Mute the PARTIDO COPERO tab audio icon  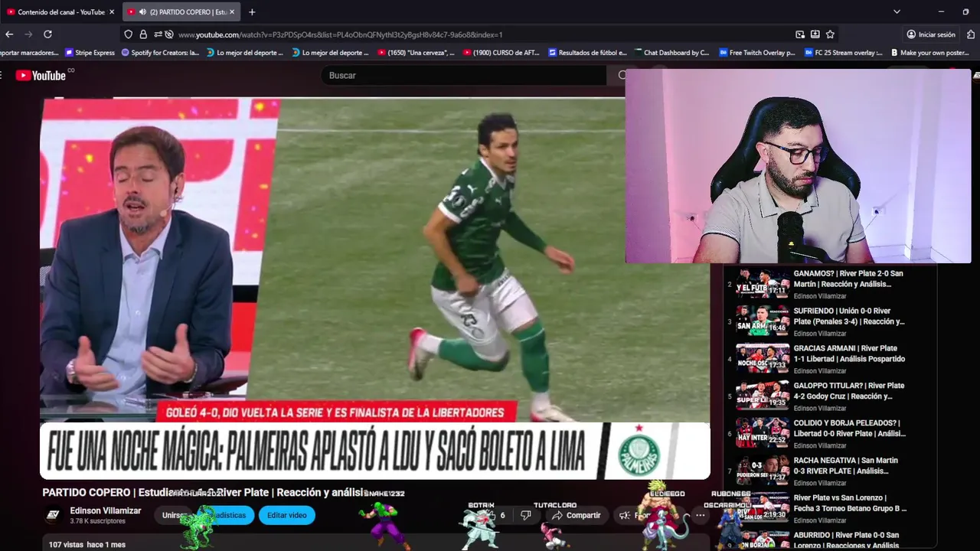(x=142, y=12)
